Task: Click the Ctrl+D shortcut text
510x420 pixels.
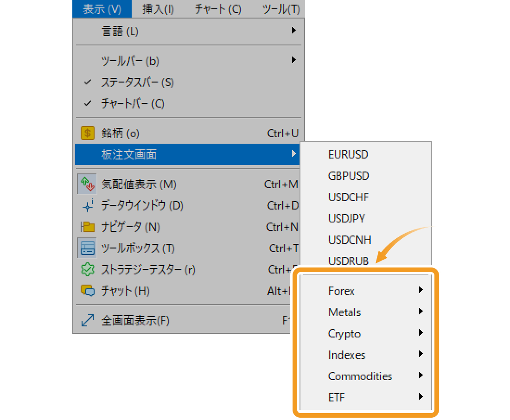Action: click(x=283, y=206)
